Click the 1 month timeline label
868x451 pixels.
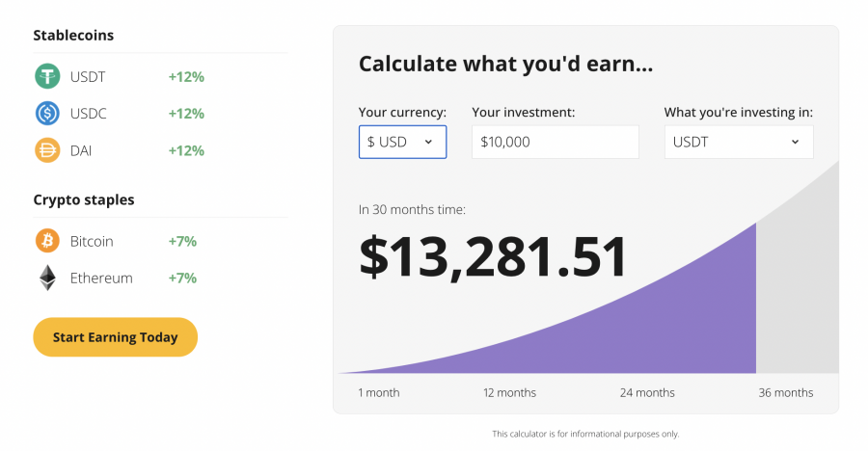378,392
